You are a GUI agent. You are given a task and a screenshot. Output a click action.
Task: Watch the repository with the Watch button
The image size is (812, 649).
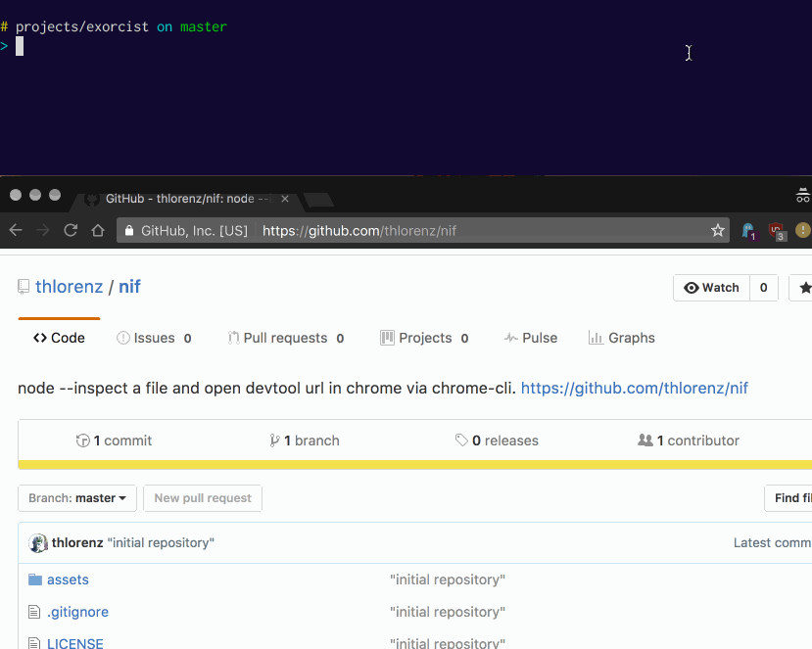click(711, 288)
